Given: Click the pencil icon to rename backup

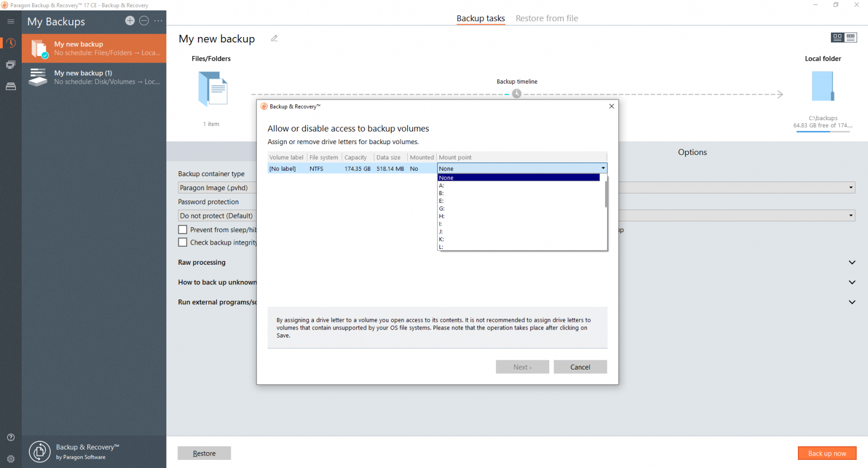Looking at the screenshot, I should (x=275, y=39).
